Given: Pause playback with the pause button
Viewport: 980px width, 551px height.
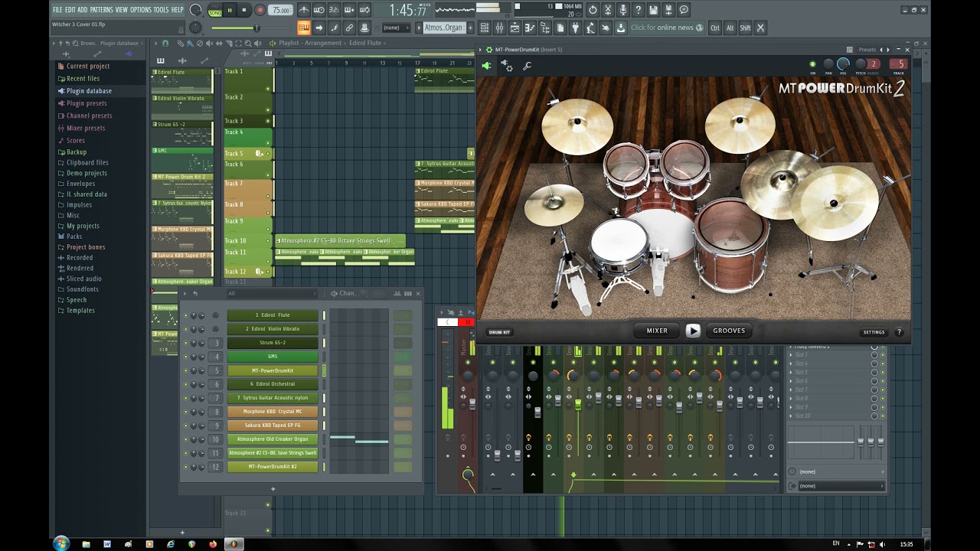Looking at the screenshot, I should [x=230, y=10].
